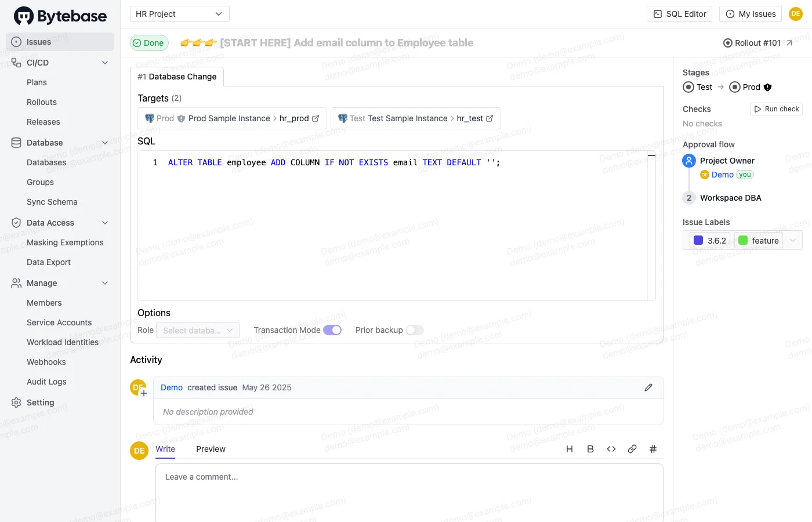The image size is (812, 522).
Task: Insert a link from the comment toolbar
Action: [632, 448]
